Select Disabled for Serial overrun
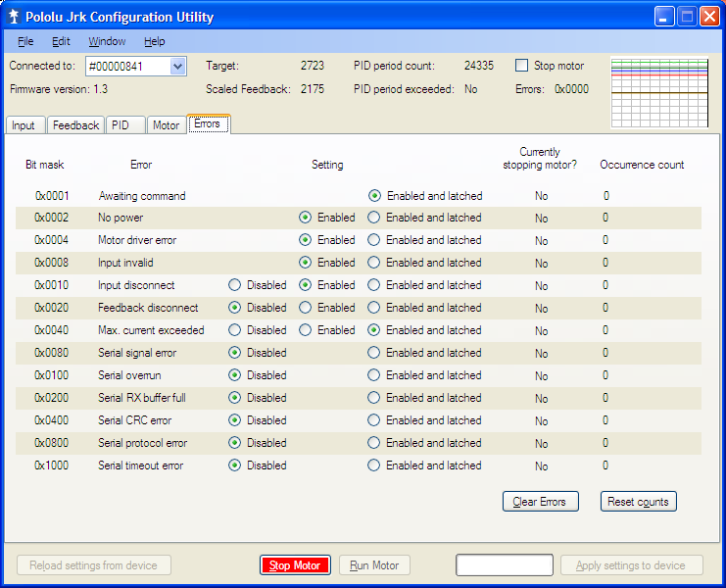The image size is (726, 588). [235, 375]
